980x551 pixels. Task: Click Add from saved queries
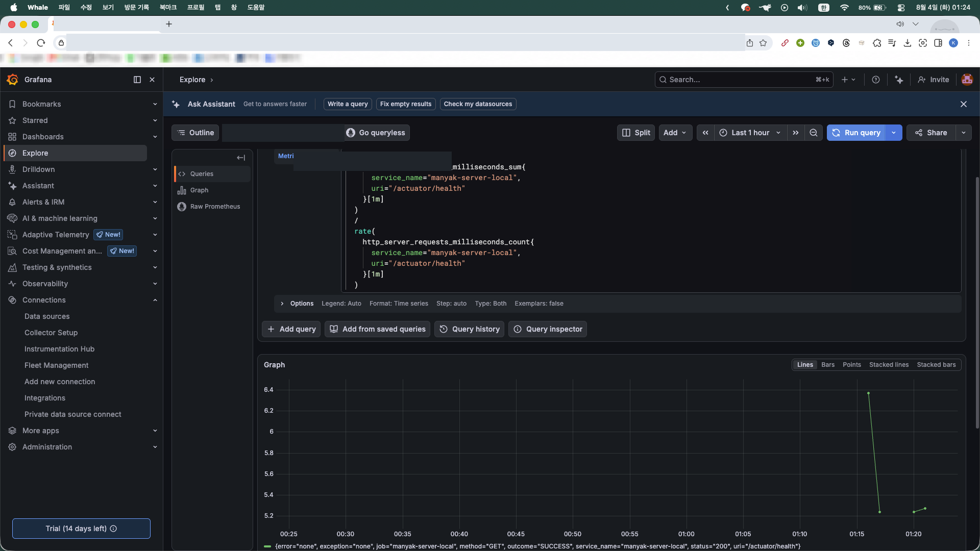coord(378,329)
